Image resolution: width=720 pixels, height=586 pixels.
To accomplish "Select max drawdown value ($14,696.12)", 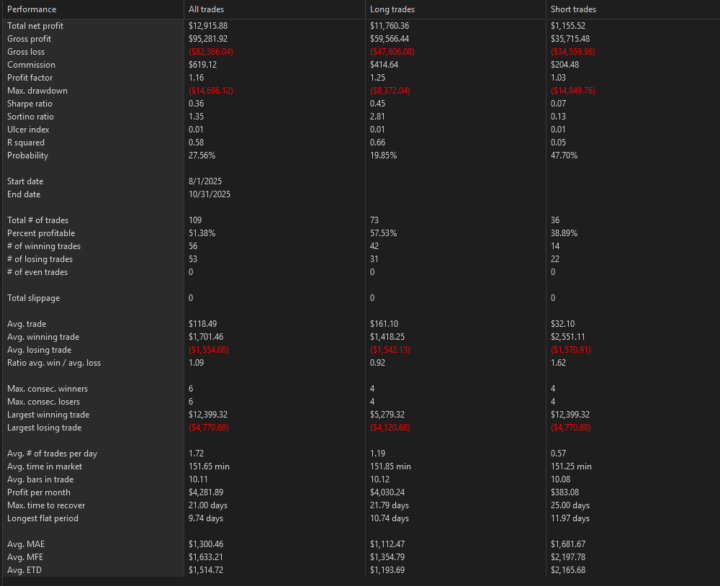I will click(211, 90).
